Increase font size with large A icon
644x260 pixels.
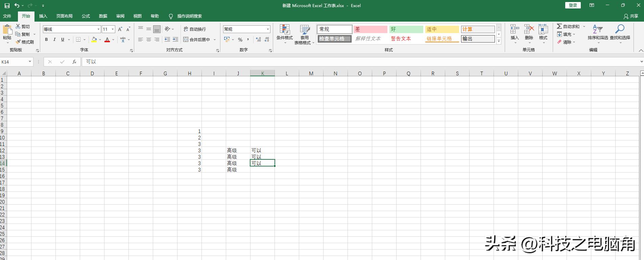(120, 29)
